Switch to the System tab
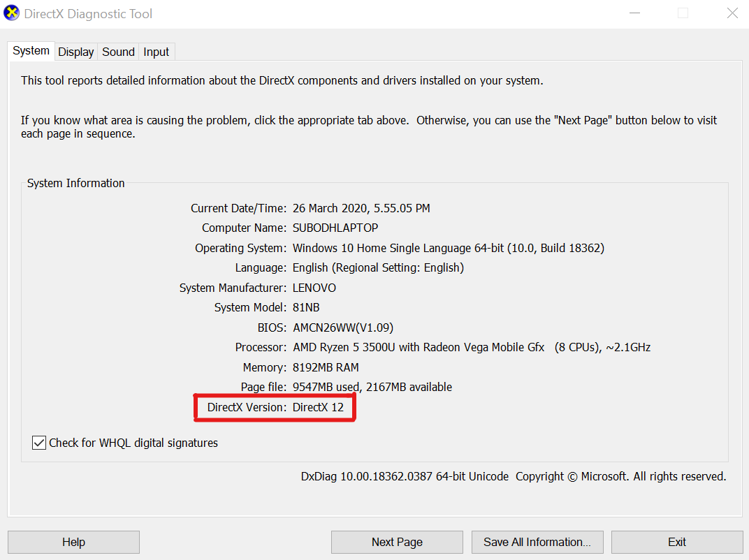This screenshot has width=749, height=560. point(31,51)
